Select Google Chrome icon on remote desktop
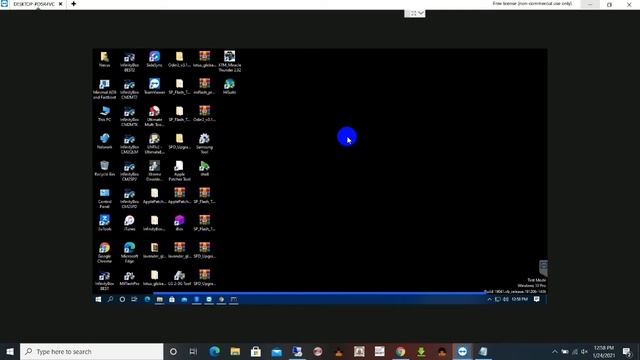The image size is (640, 360). (104, 253)
